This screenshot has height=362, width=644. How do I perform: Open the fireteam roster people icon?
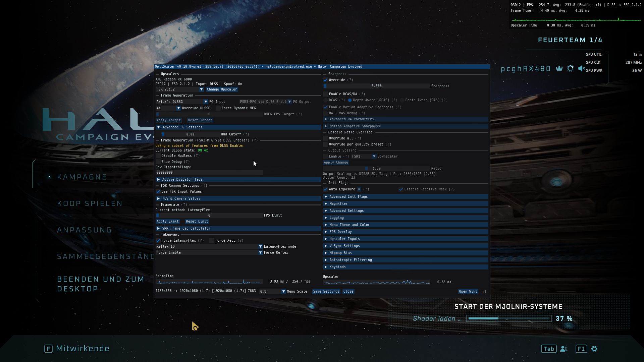564,349
